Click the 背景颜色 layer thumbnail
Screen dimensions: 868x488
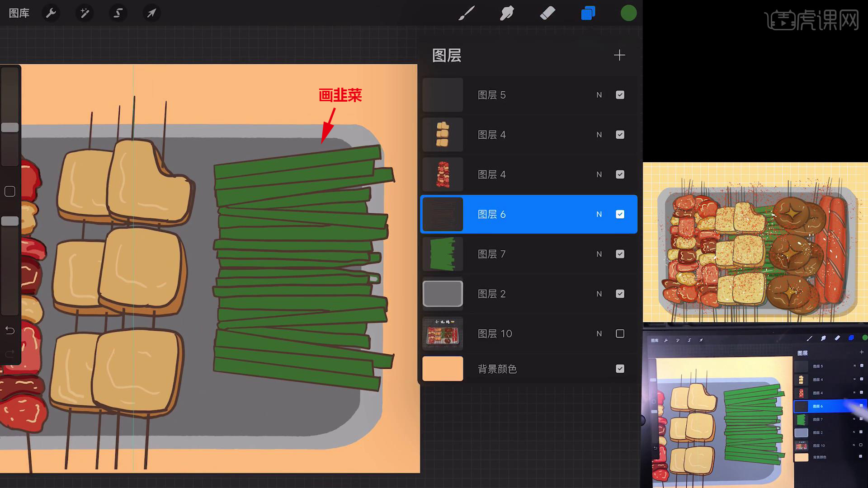[x=443, y=369]
